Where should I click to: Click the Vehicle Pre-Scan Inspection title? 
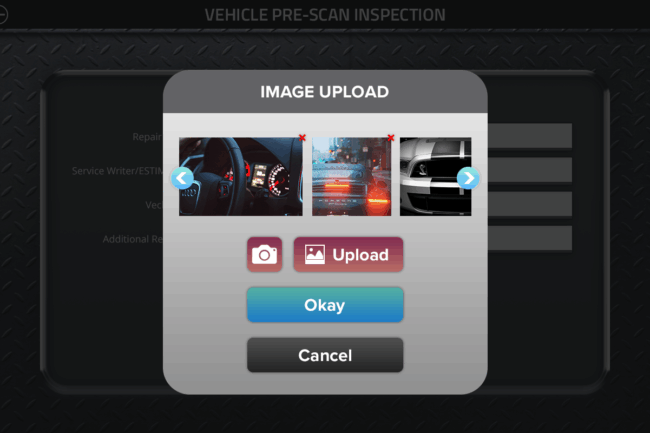325,15
